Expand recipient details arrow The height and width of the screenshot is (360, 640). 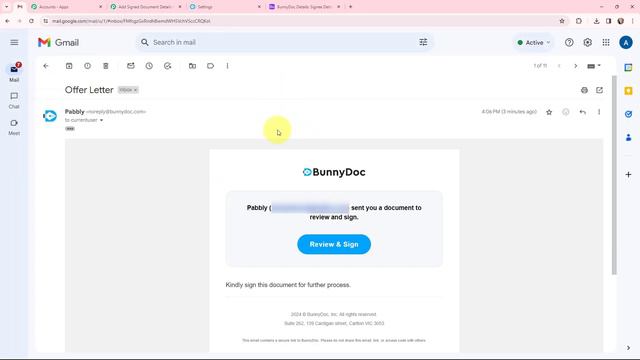tap(102, 120)
